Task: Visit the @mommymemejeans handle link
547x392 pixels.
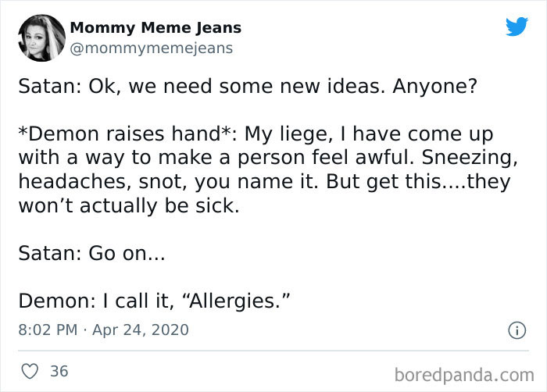Action: click(x=151, y=48)
